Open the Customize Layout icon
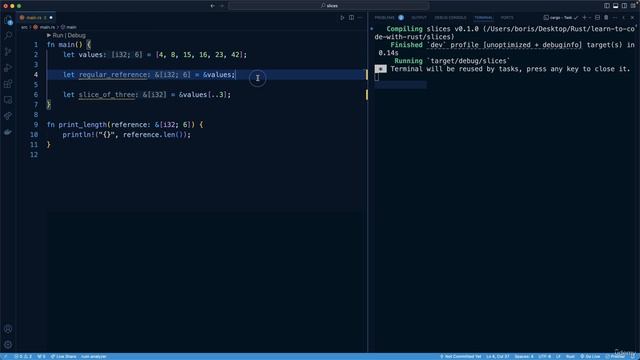This screenshot has width=640, height=360. point(633,6)
